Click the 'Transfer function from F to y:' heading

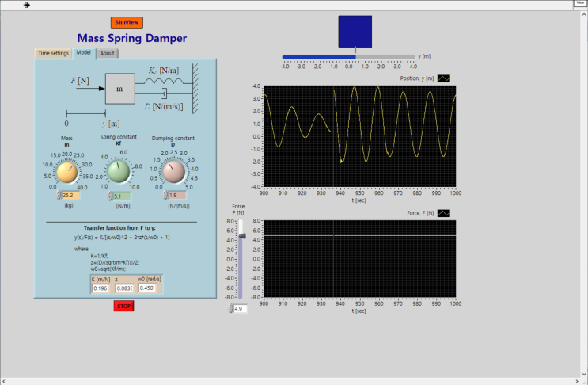(x=119, y=228)
